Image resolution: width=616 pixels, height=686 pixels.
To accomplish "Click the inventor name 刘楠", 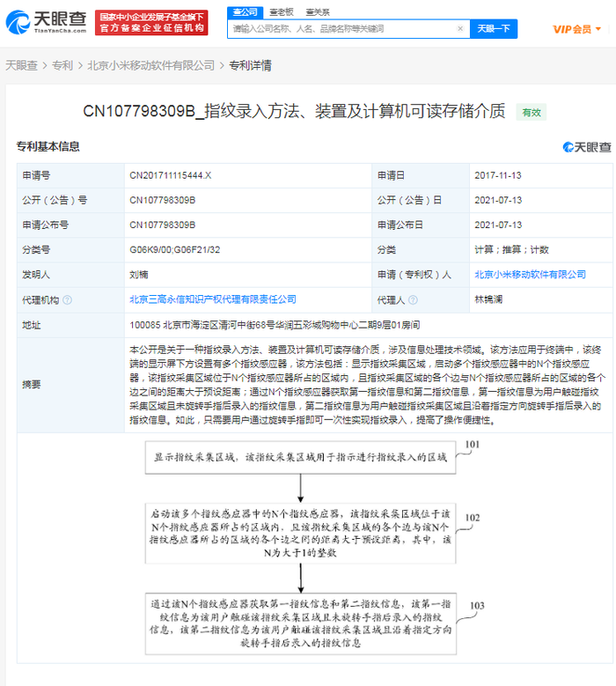I will tap(138, 275).
